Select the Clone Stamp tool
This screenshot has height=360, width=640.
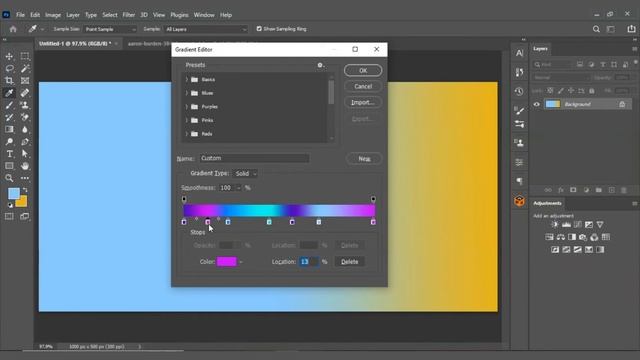point(25,105)
